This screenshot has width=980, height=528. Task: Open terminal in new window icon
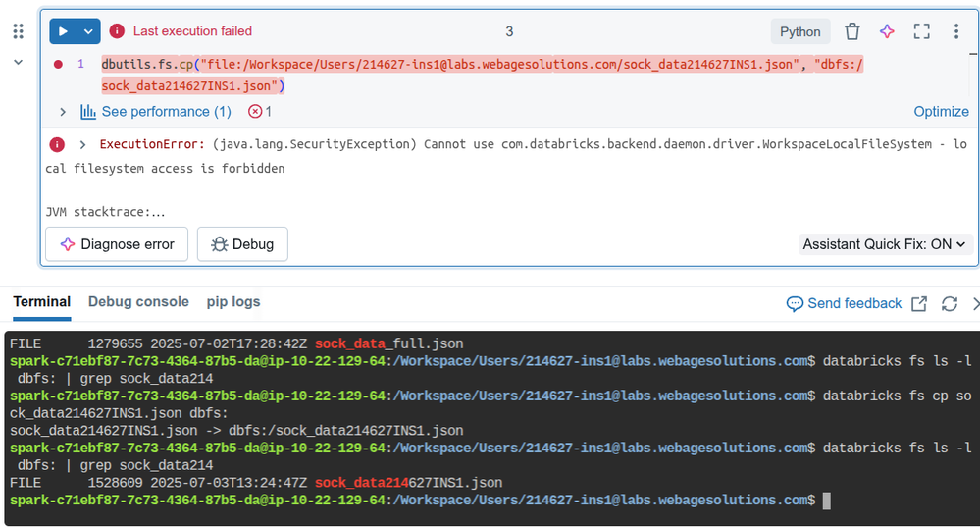click(x=919, y=304)
